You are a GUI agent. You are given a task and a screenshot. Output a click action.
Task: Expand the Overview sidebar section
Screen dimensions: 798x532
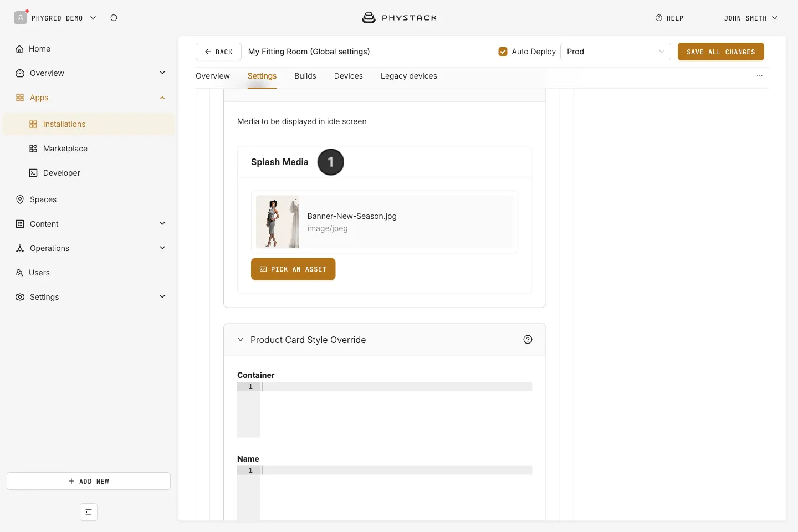click(x=162, y=73)
